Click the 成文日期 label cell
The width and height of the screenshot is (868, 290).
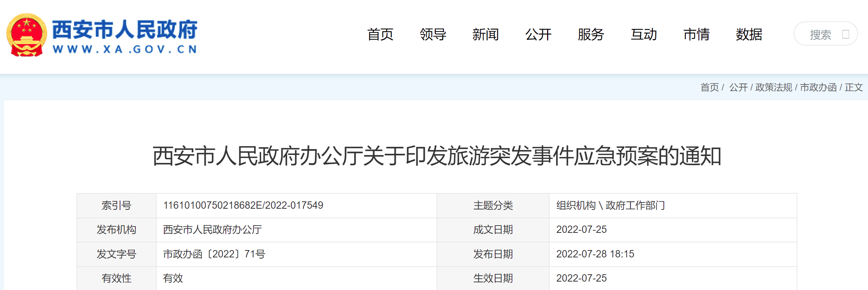[493, 230]
